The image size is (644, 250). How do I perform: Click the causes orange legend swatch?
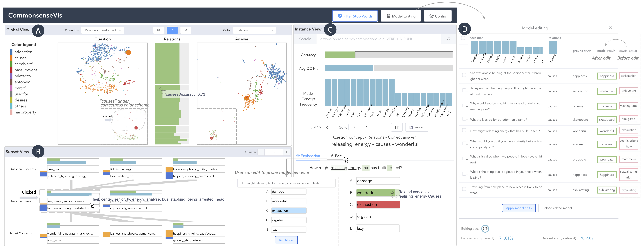[x=11, y=58]
